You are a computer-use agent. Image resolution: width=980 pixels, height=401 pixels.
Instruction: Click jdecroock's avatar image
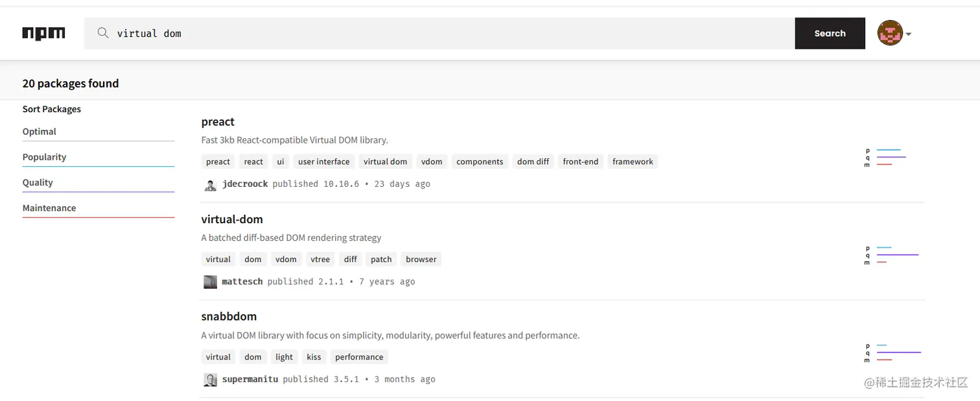click(210, 185)
